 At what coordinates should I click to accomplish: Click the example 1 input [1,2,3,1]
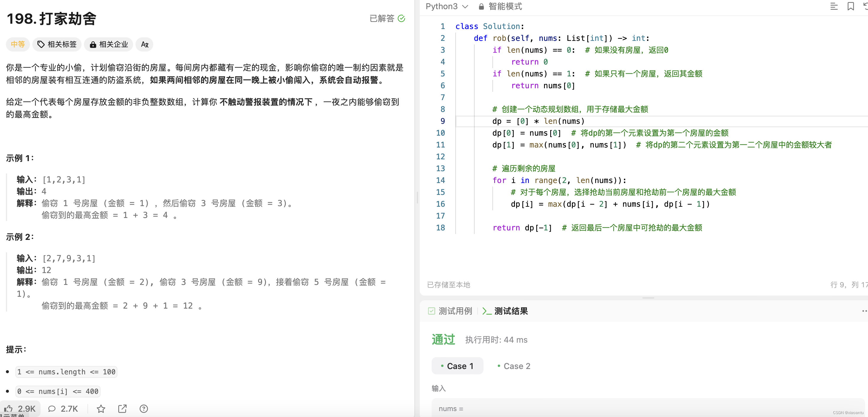click(64, 179)
